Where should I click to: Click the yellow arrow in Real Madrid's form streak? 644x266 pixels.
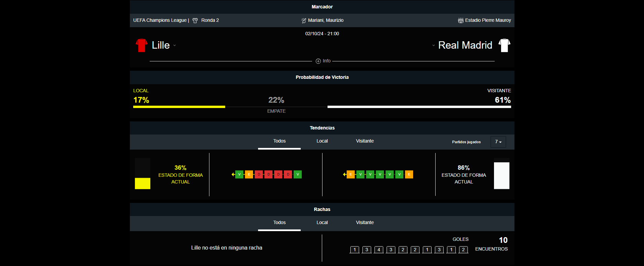(x=344, y=174)
